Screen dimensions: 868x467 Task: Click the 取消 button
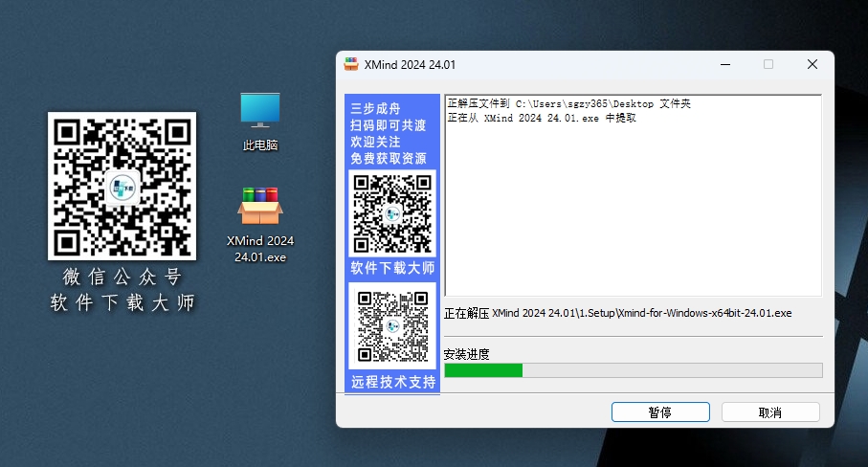(x=770, y=412)
